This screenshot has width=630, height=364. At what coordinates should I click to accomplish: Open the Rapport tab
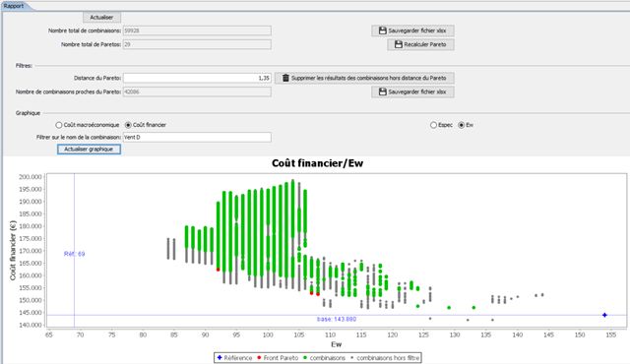click(x=14, y=6)
